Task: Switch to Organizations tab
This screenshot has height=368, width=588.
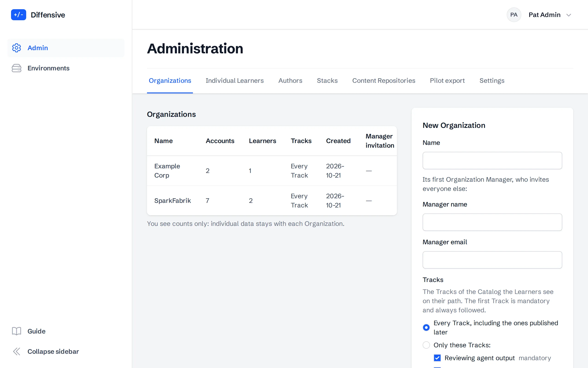Action: click(170, 80)
